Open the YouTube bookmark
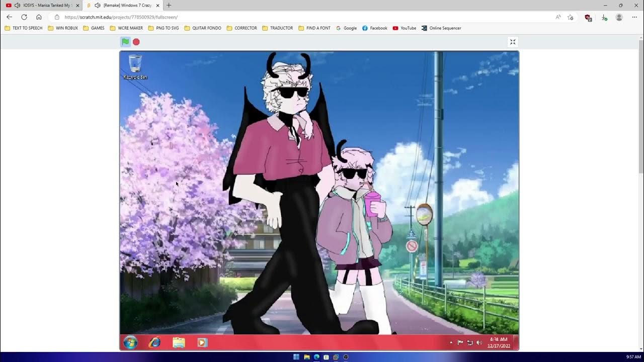 (405, 28)
